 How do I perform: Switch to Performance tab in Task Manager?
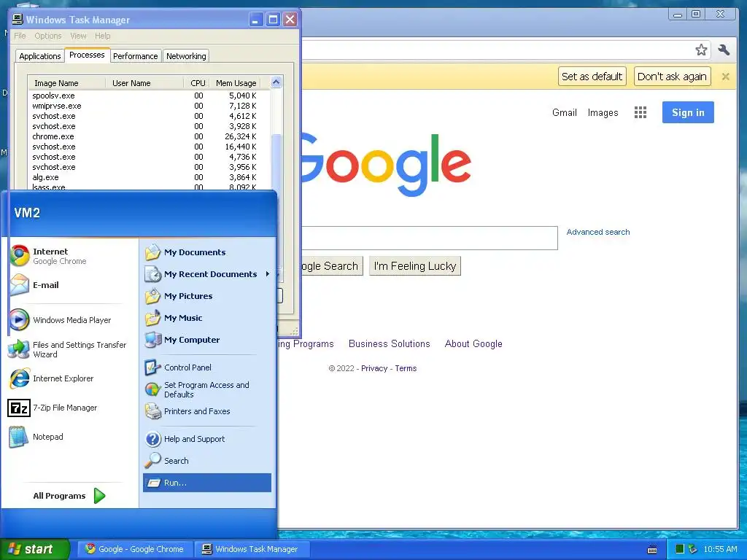[x=135, y=56]
